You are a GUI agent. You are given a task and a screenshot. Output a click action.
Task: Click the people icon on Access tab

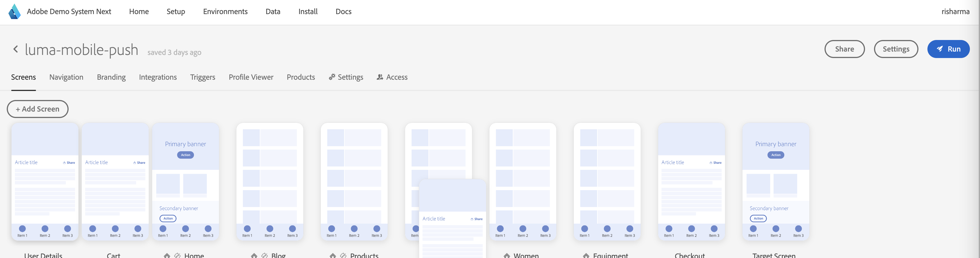click(x=380, y=77)
